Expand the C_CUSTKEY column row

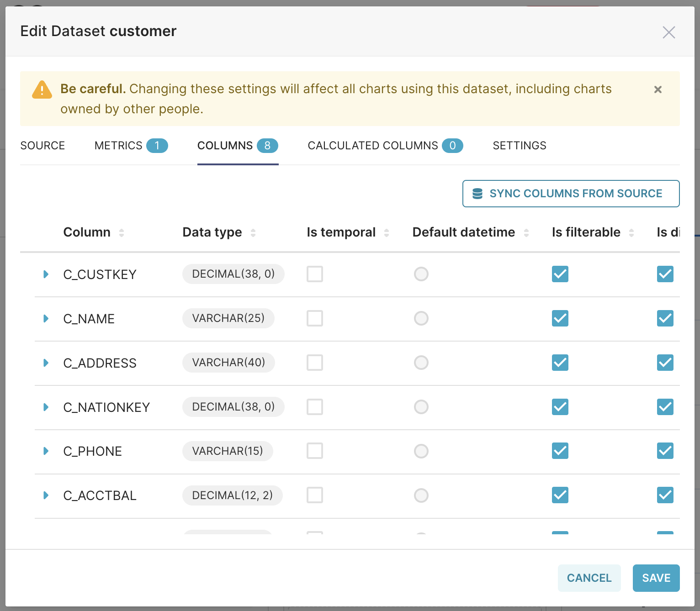46,274
